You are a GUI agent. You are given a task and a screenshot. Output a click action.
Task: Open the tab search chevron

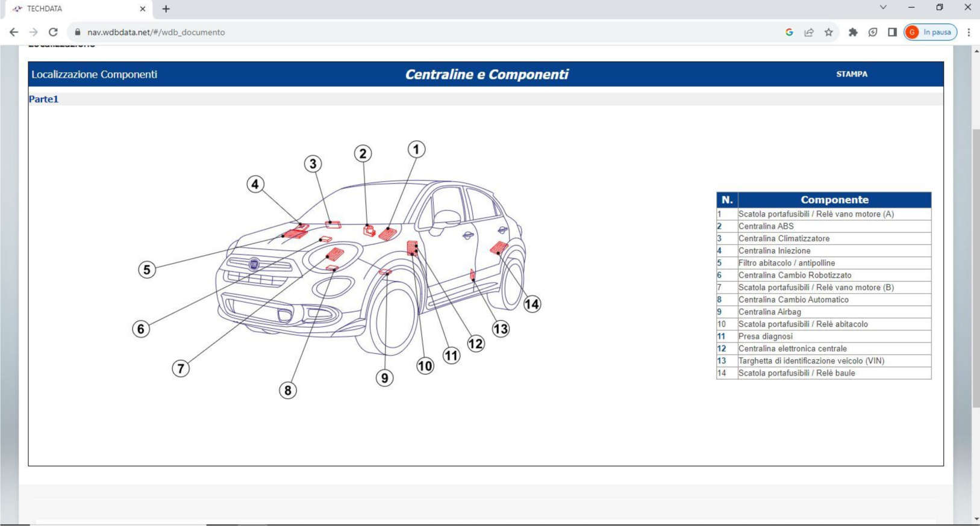point(883,8)
